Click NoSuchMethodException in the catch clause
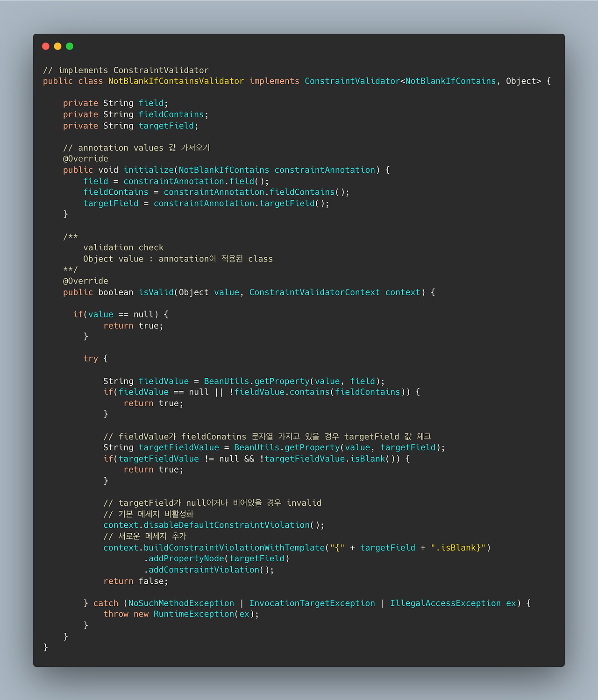Viewport: 598px width, 700px height. click(x=181, y=603)
